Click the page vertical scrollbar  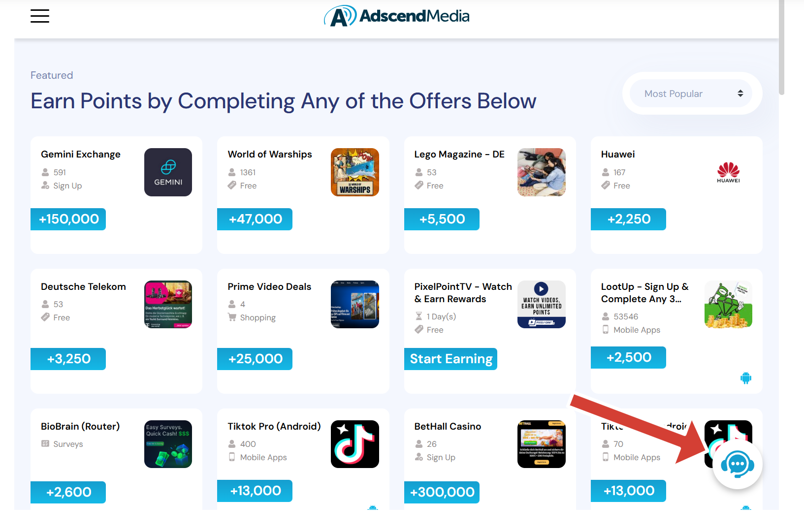[781, 47]
